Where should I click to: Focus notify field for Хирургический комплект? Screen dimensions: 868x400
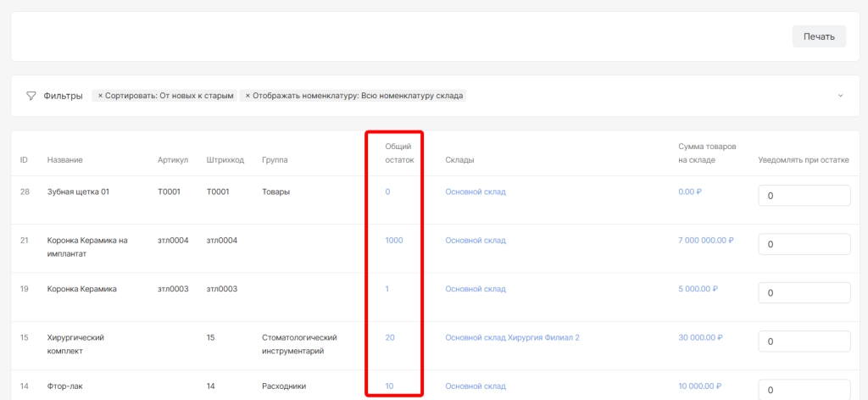pyautogui.click(x=803, y=342)
